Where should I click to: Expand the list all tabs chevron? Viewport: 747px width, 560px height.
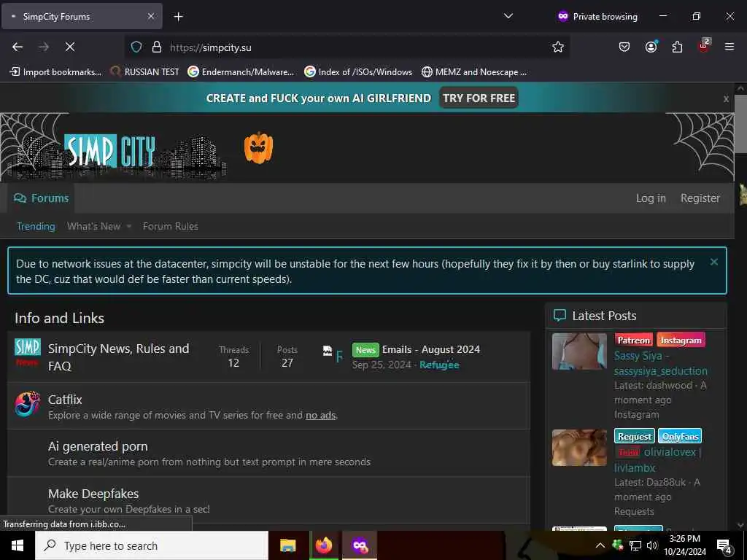508,16
